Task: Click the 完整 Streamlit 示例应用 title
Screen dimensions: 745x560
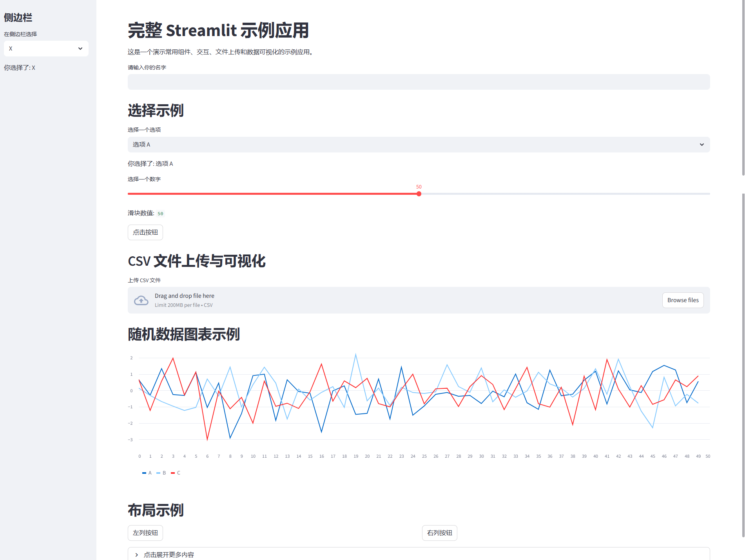Action: coord(218,30)
